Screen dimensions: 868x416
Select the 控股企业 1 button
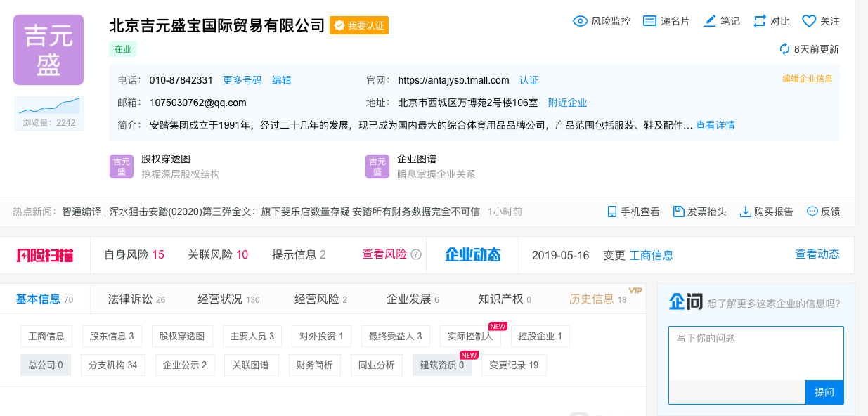[x=540, y=337]
